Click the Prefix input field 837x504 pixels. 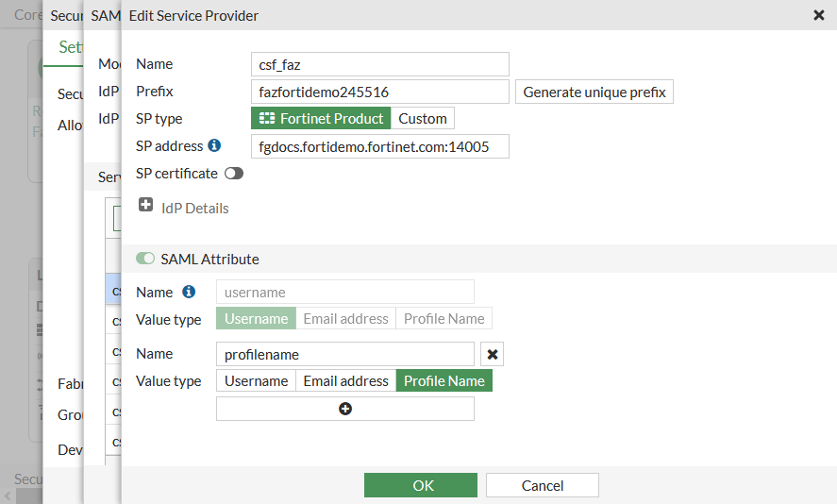[x=379, y=92]
